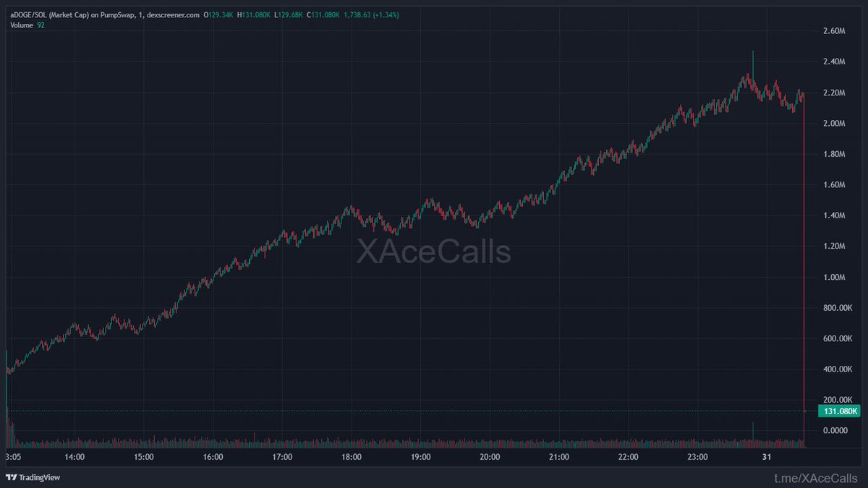The height and width of the screenshot is (488, 868).
Task: Click the 1.00M price axis label
Action: coord(835,278)
